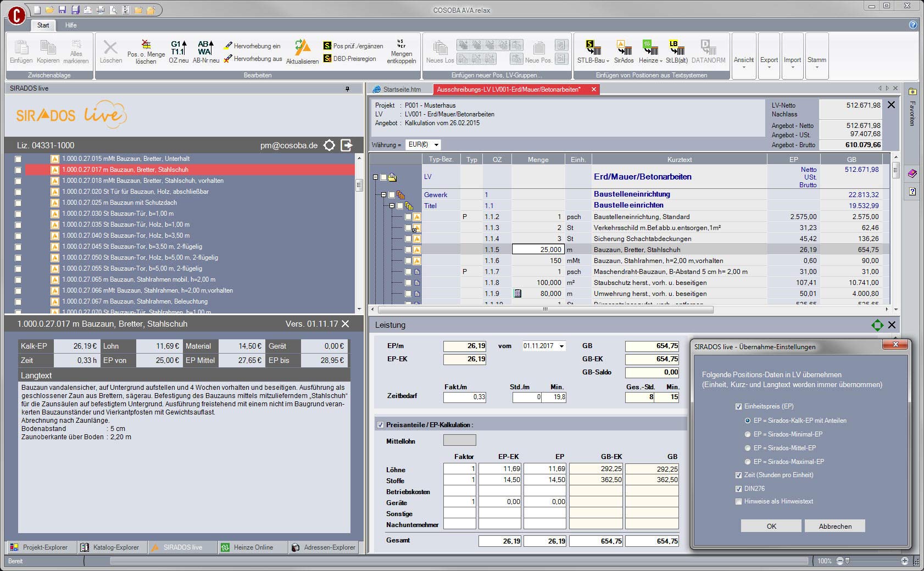Open the Stamm dropdown
This screenshot has height=571, width=924.
816,55
